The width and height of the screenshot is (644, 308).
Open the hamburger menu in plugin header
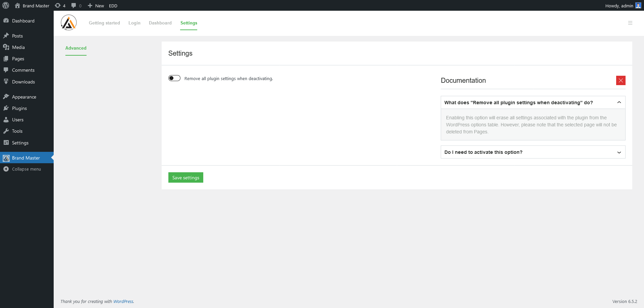pyautogui.click(x=630, y=23)
